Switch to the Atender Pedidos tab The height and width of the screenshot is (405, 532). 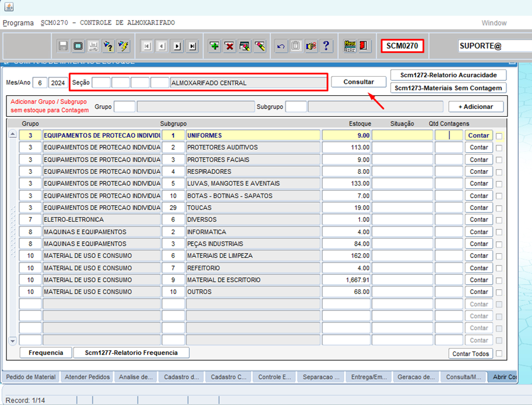coord(87,377)
